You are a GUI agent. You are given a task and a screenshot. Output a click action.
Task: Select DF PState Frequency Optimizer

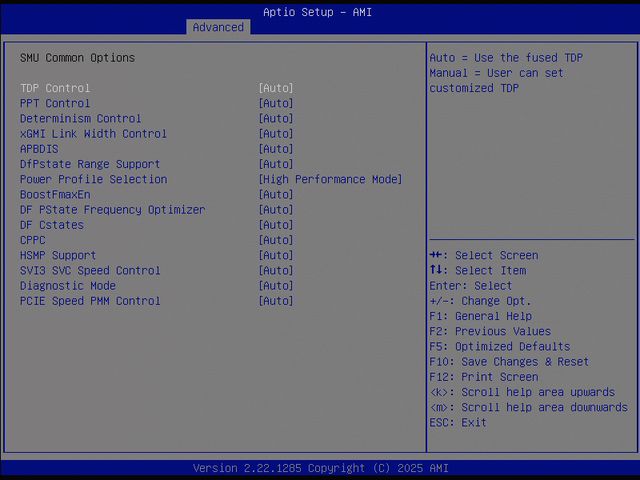tap(113, 210)
